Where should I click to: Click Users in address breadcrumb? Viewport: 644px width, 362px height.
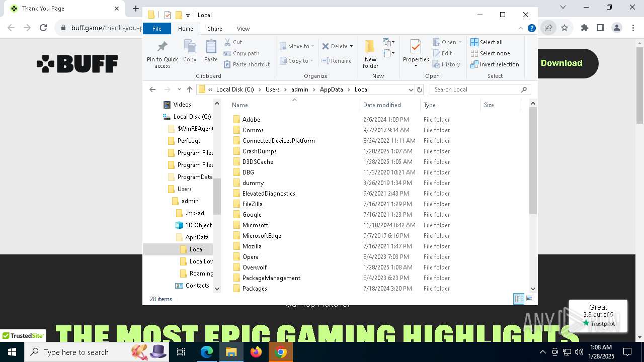pyautogui.click(x=272, y=89)
